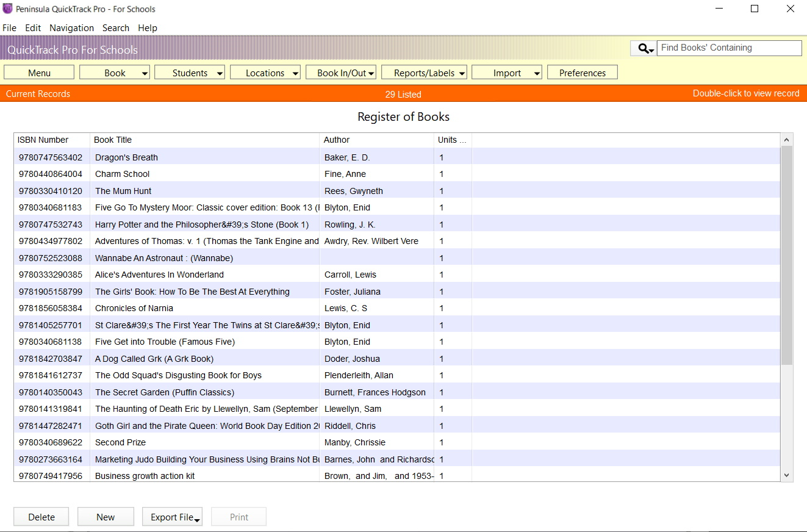
Task: Click ISBN 9780747563402 cell
Action: point(51,157)
